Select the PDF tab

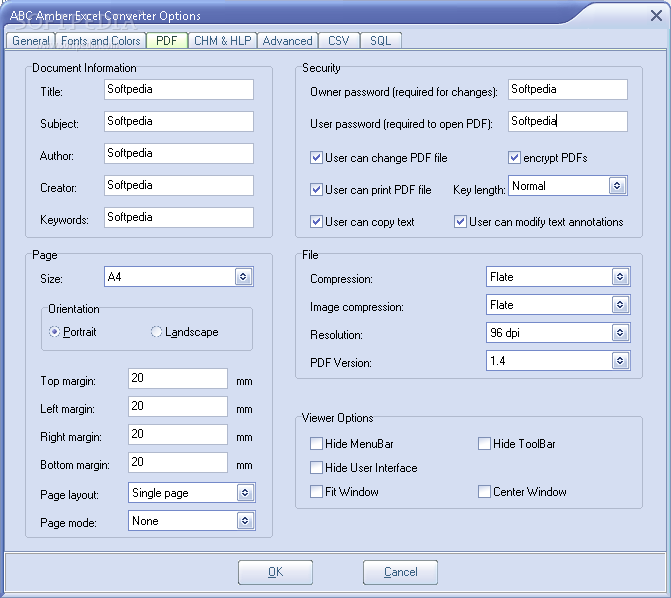(x=167, y=41)
